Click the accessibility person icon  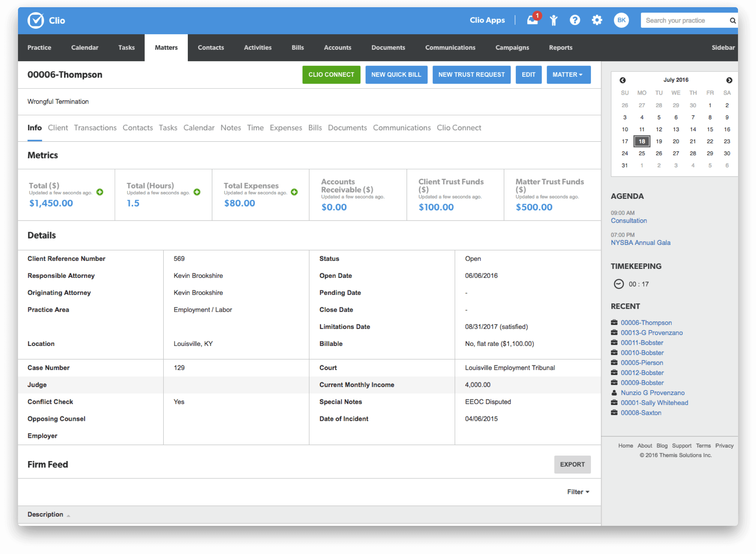(554, 20)
